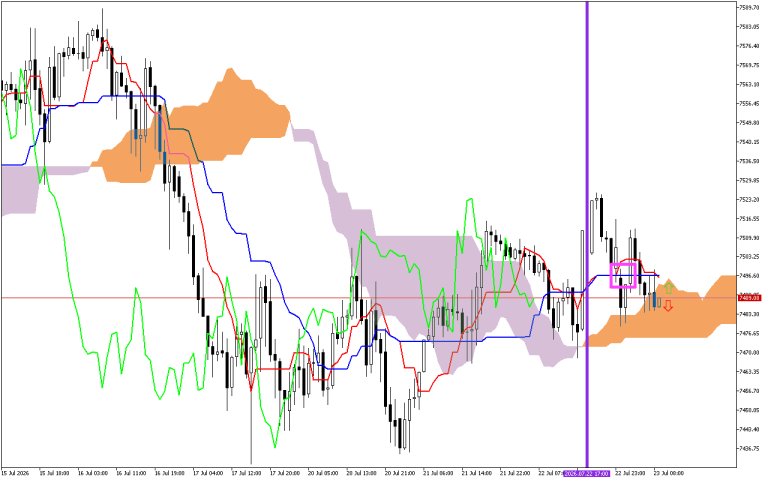The height and width of the screenshot is (480, 768).
Task: Click price level 7496.60 on axis
Action: [x=749, y=276]
